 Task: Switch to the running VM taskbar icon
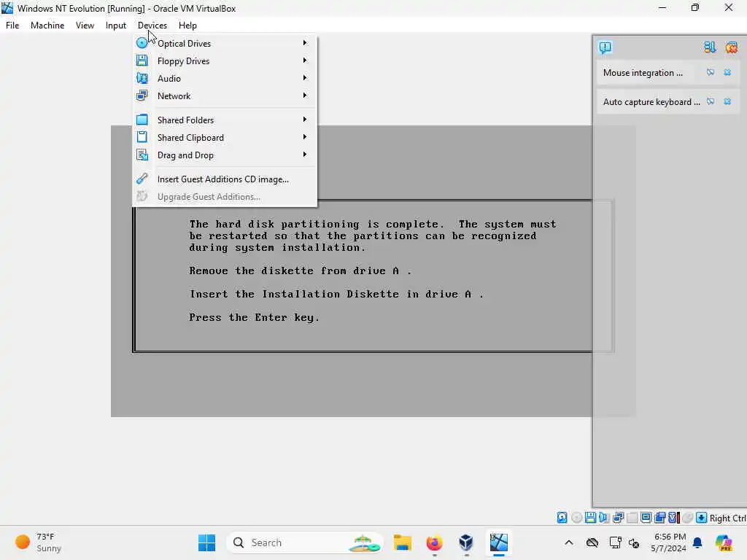coord(499,542)
